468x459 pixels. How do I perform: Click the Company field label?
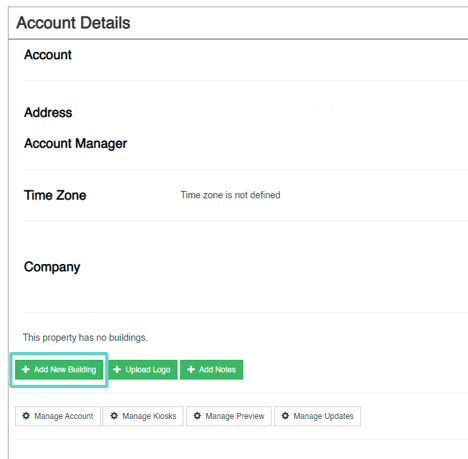click(52, 267)
